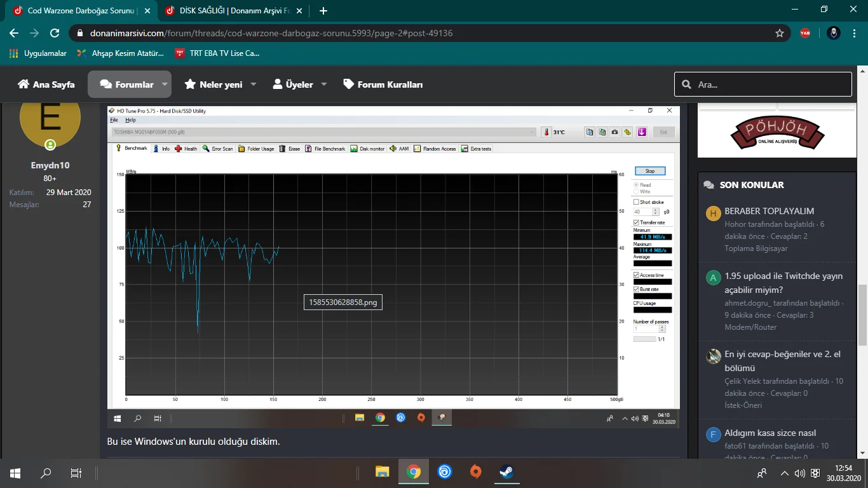Close the DİSK SAĞLIĞI browser tab

tap(299, 11)
